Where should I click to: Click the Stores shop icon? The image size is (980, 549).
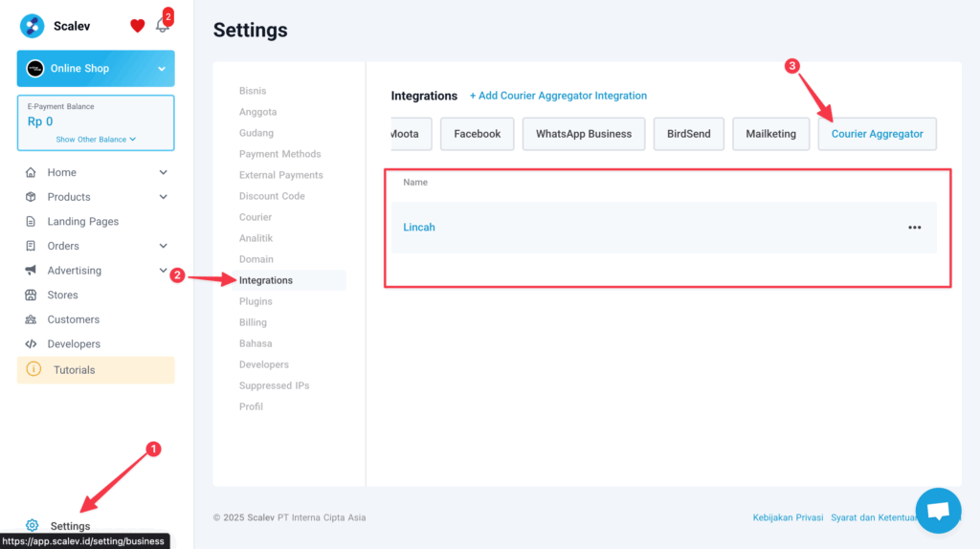point(30,295)
